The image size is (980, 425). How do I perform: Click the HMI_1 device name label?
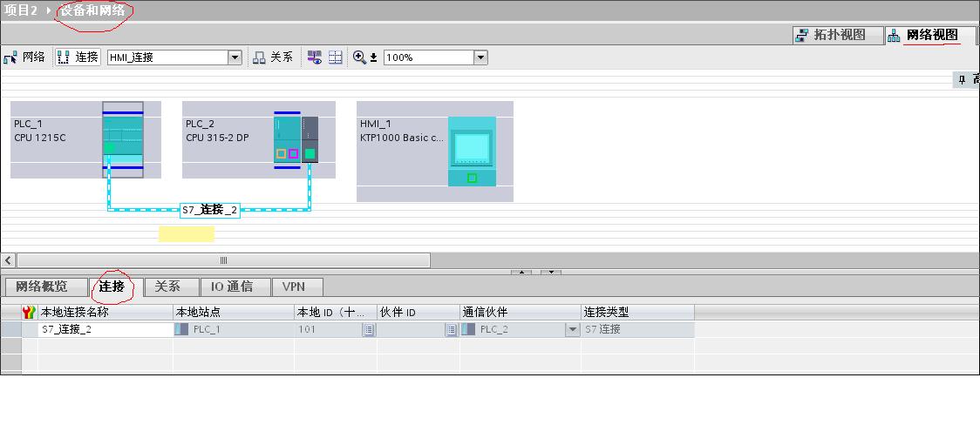pyautogui.click(x=375, y=124)
